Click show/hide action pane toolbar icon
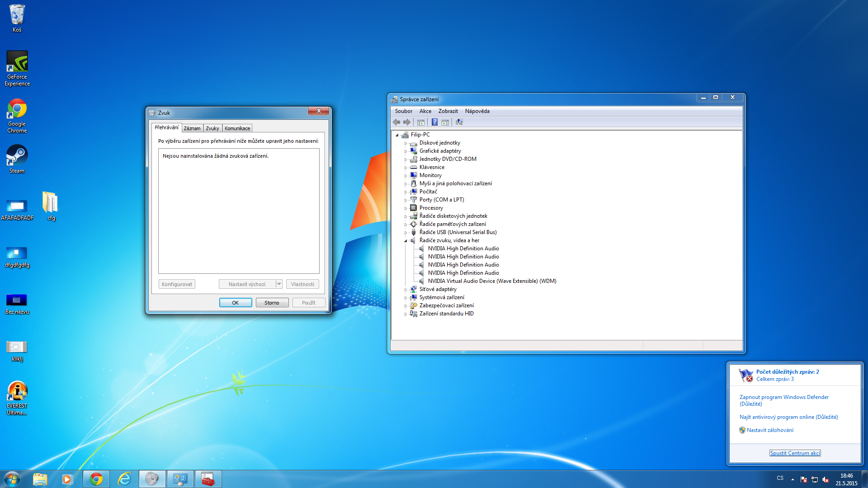Viewport: 868px width, 488px height. click(445, 122)
